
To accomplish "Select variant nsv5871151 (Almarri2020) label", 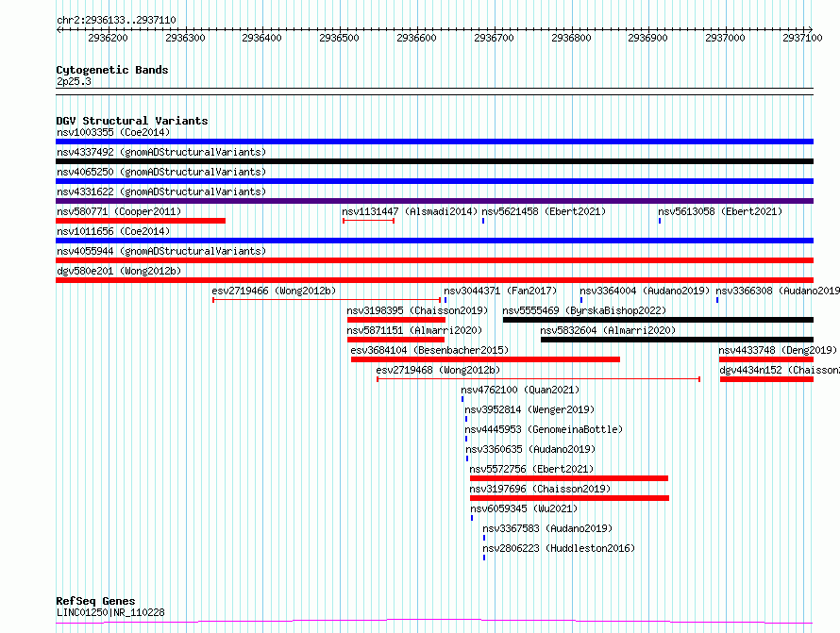I will pos(414,330).
